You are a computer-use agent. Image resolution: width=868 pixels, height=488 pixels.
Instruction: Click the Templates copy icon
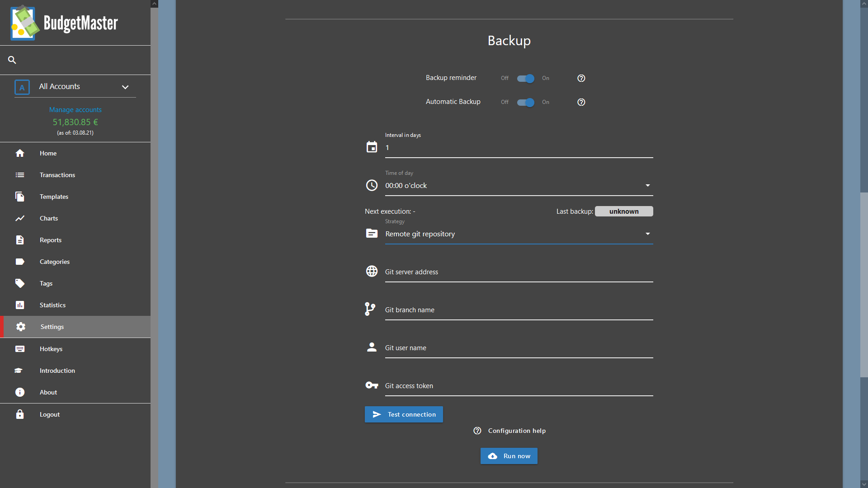pos(20,197)
